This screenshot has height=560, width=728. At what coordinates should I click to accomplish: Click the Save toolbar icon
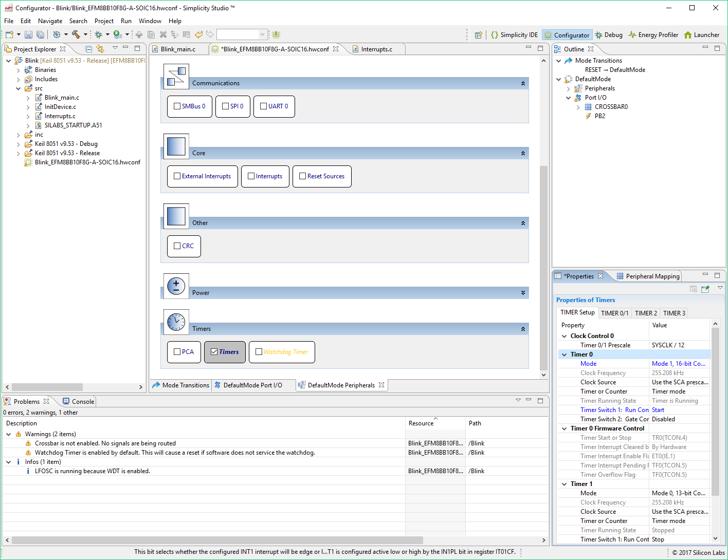(28, 35)
